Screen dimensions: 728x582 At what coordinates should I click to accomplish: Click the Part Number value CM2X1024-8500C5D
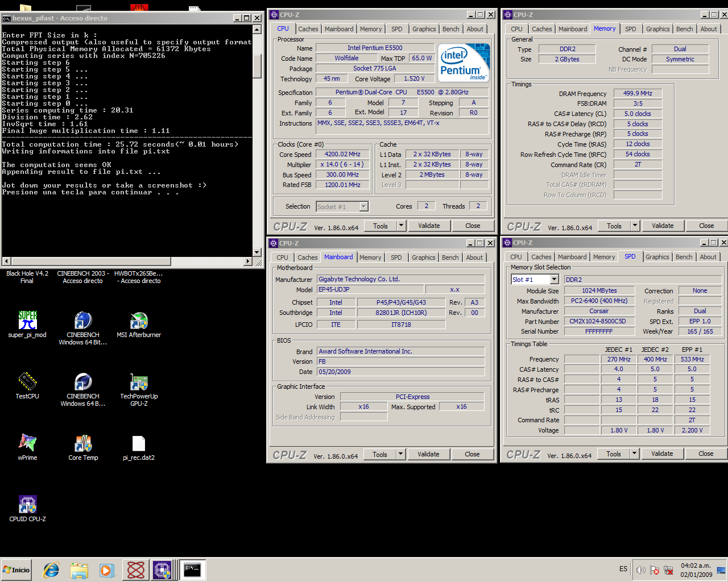(x=598, y=321)
